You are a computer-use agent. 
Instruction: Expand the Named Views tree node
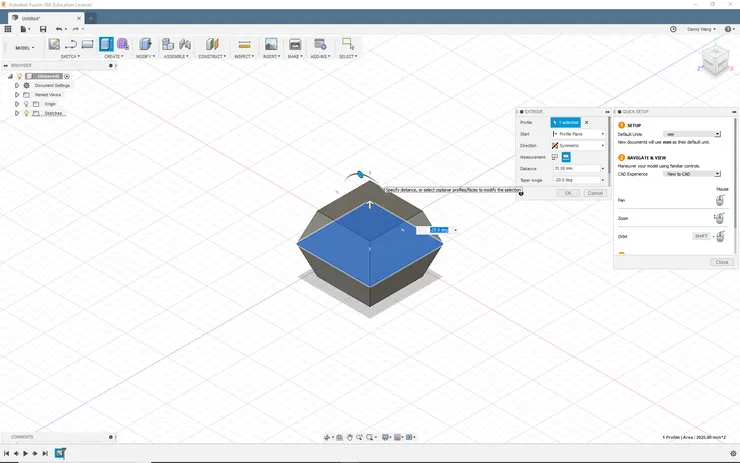[x=17, y=95]
